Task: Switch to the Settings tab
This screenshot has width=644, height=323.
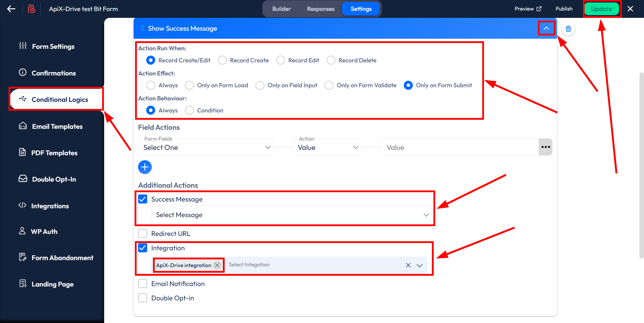Action: (x=361, y=9)
